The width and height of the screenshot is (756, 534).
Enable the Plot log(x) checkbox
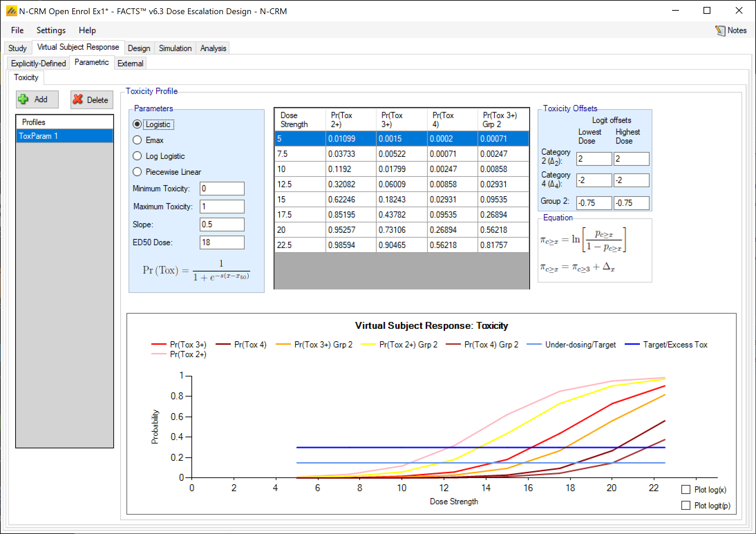(x=686, y=489)
